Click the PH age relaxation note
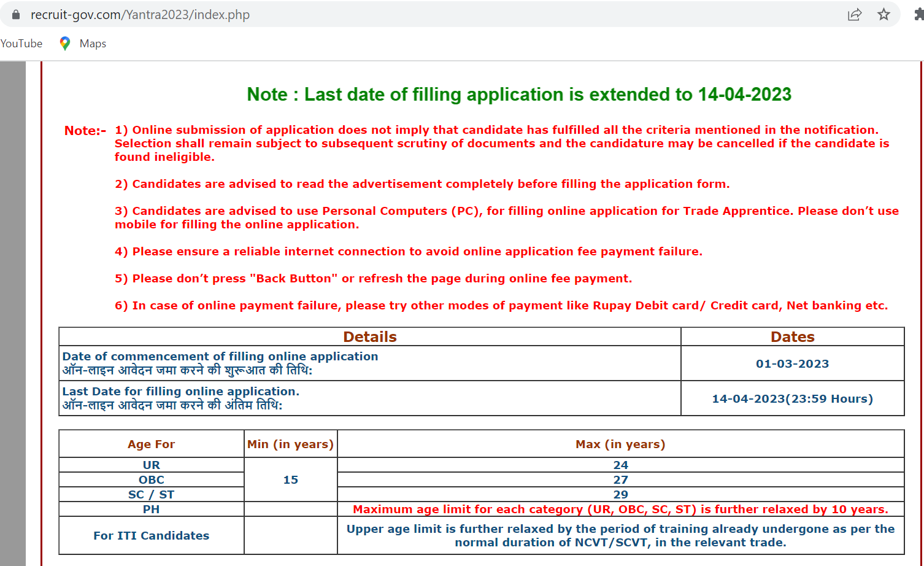 pos(620,509)
